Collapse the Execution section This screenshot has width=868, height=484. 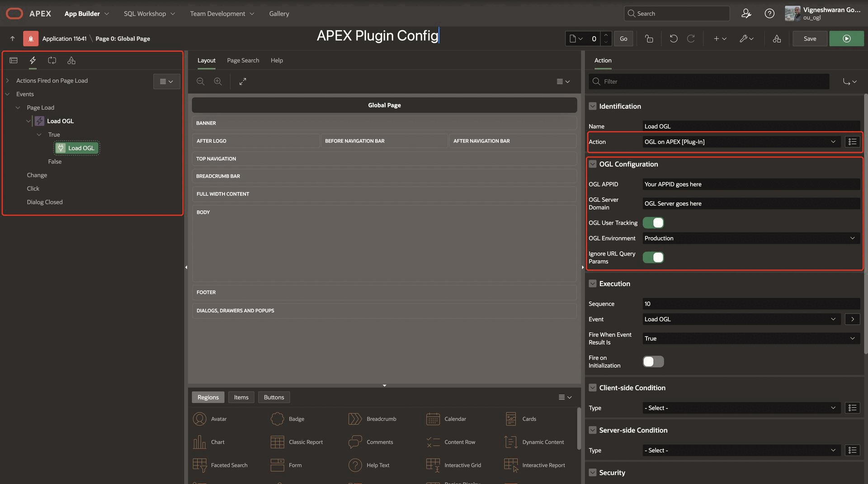pos(592,284)
